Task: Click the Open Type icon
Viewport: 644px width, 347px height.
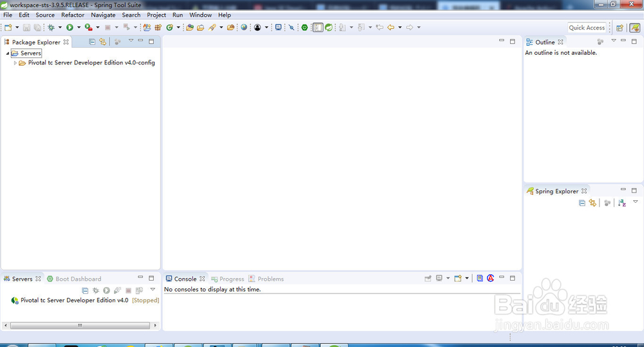Action: (x=190, y=28)
